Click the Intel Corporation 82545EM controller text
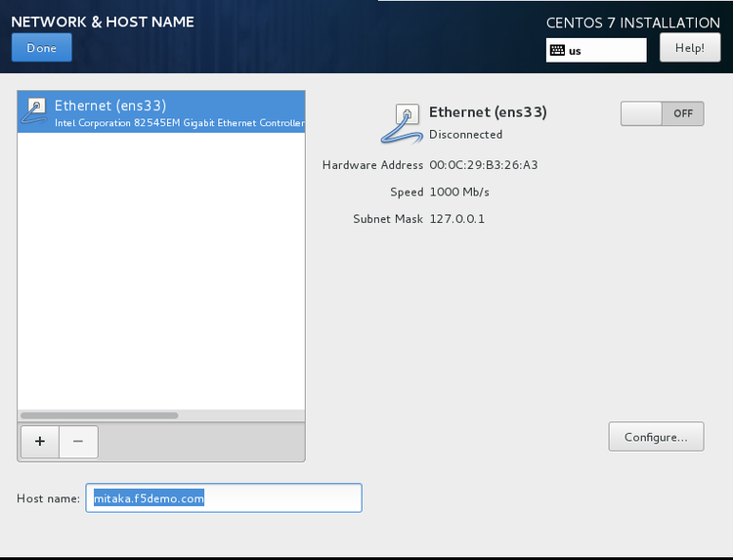Image resolution: width=733 pixels, height=560 pixels. point(180,123)
